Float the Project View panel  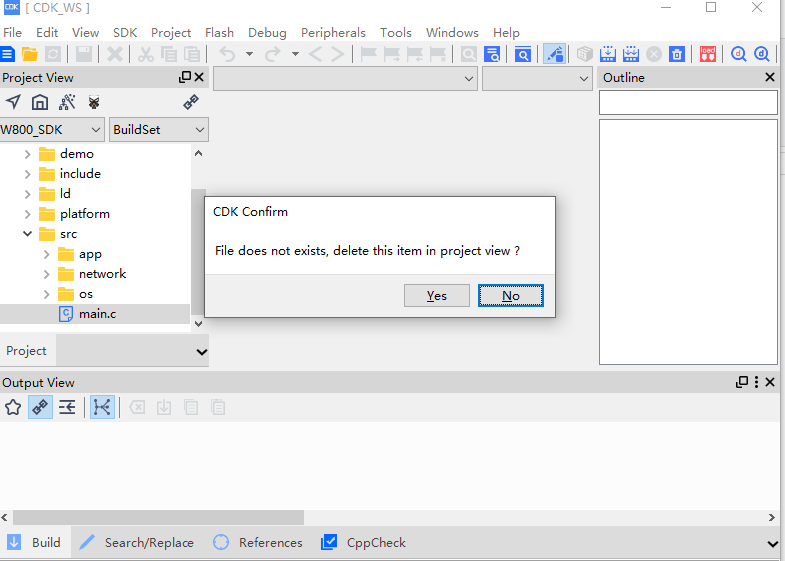click(x=185, y=77)
